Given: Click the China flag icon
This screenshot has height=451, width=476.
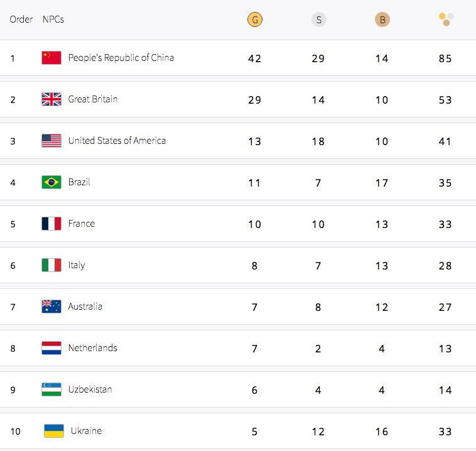Looking at the screenshot, I should tap(51, 58).
